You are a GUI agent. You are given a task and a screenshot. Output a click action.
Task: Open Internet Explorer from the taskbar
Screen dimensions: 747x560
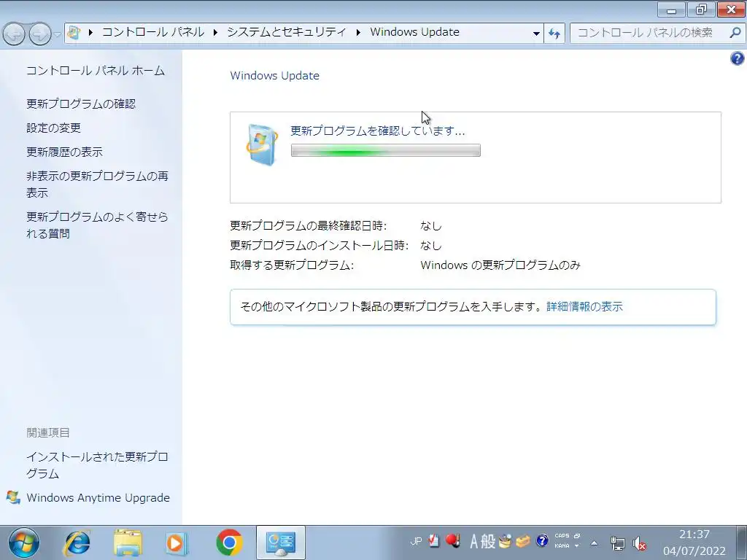click(77, 542)
